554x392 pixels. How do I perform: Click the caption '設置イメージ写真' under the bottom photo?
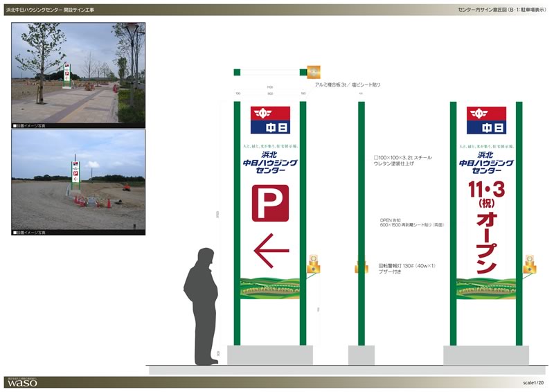[x=29, y=233]
